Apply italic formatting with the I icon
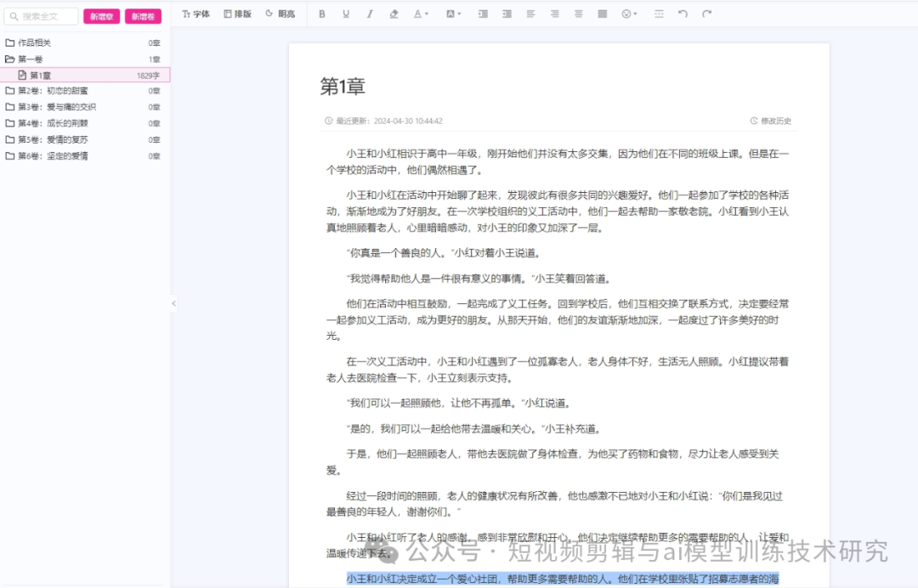Image resolution: width=918 pixels, height=588 pixels. (370, 14)
